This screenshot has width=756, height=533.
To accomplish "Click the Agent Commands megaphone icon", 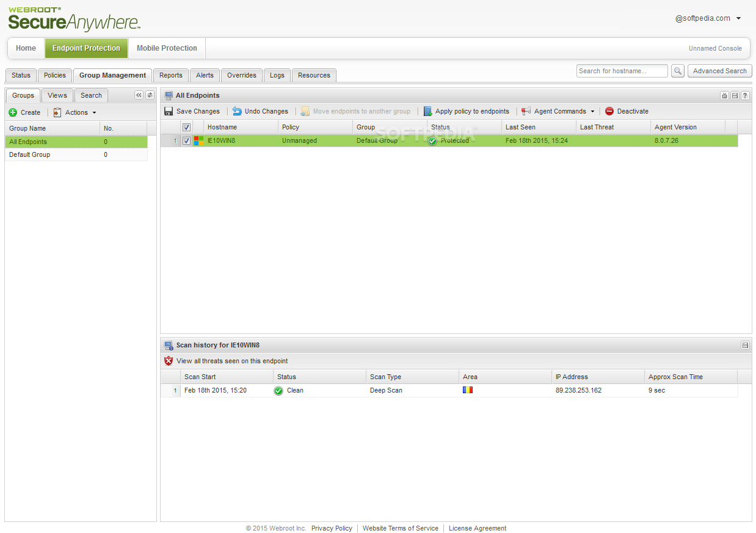I will click(x=526, y=111).
